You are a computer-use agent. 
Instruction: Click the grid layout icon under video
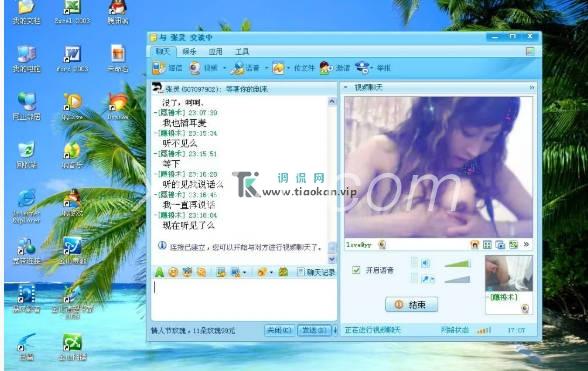point(487,245)
